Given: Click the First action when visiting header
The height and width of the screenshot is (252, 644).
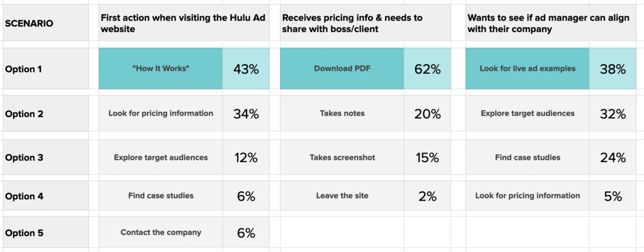Looking at the screenshot, I should 184,23.
